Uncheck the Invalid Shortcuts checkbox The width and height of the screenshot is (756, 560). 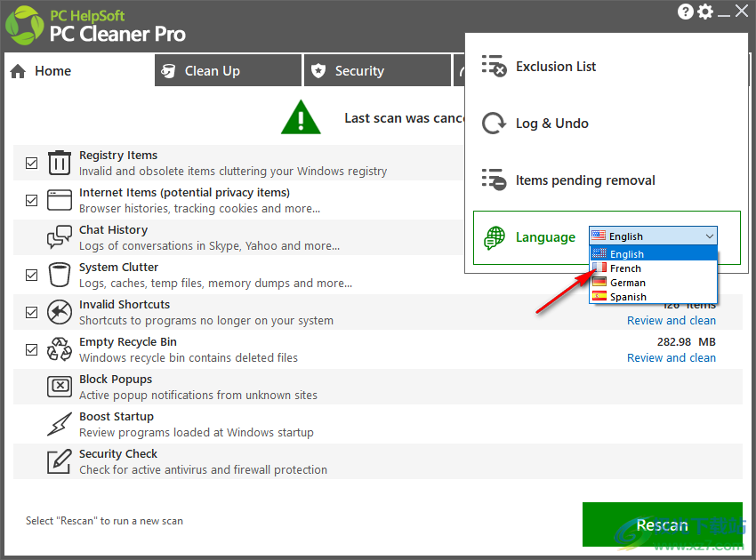(31, 312)
